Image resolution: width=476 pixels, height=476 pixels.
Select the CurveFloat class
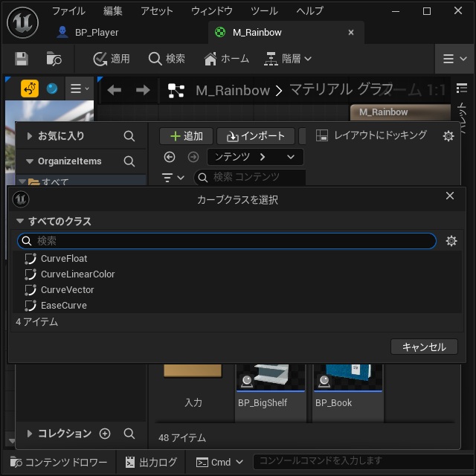[237, 259]
